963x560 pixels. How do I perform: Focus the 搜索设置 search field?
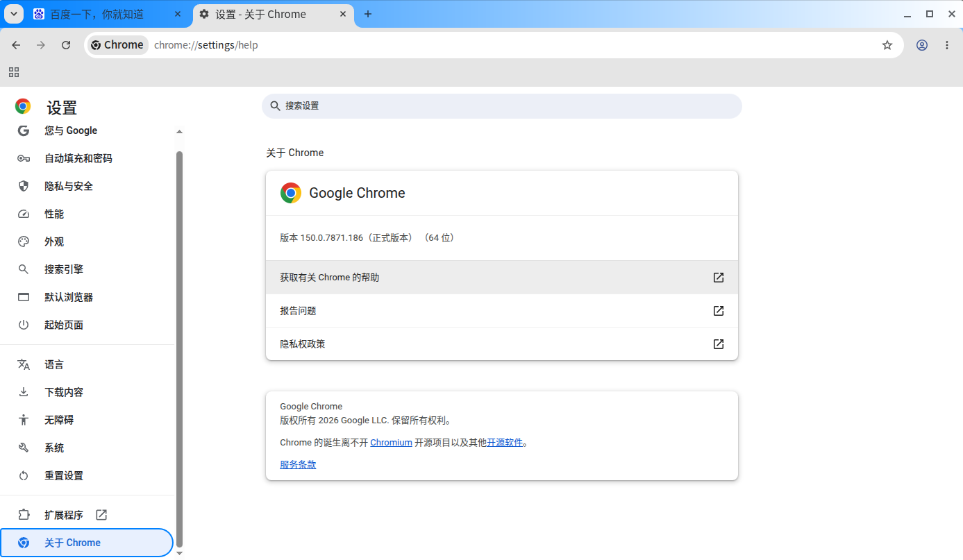[502, 106]
